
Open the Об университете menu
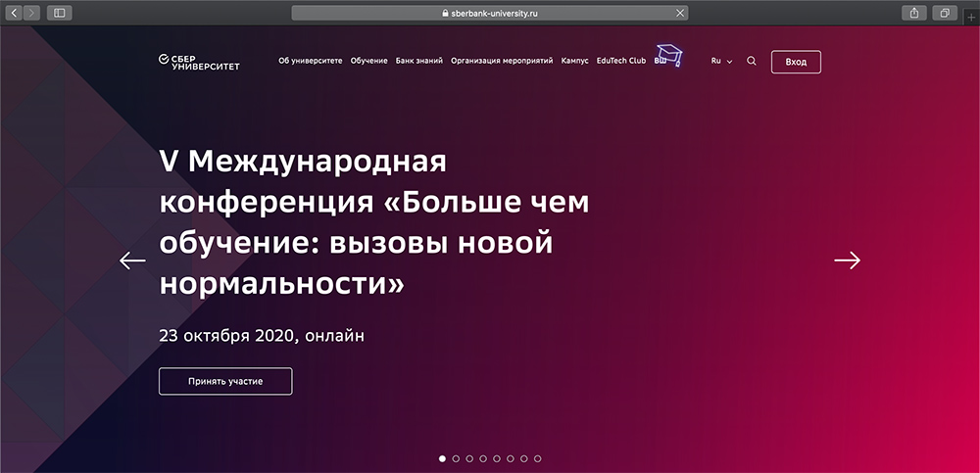pyautogui.click(x=311, y=62)
